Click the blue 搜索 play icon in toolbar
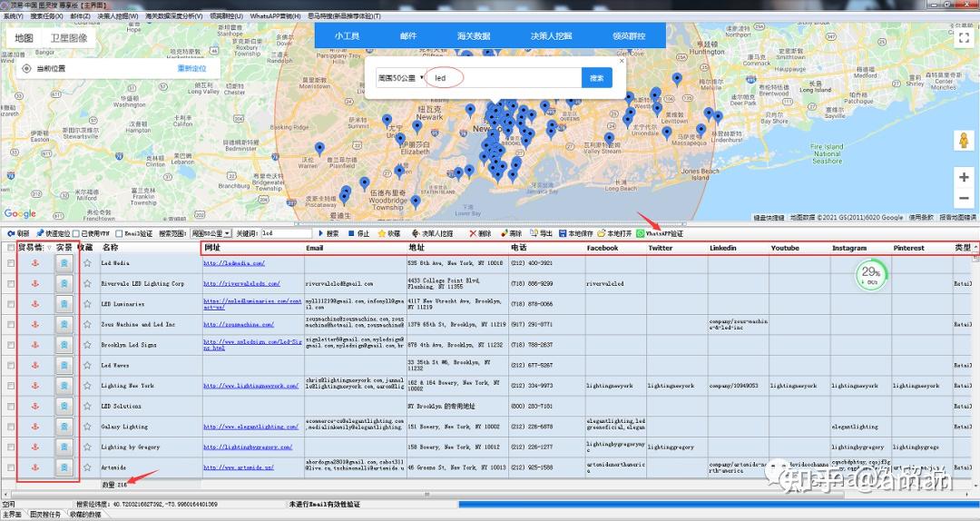The width and height of the screenshot is (980, 521). click(320, 233)
